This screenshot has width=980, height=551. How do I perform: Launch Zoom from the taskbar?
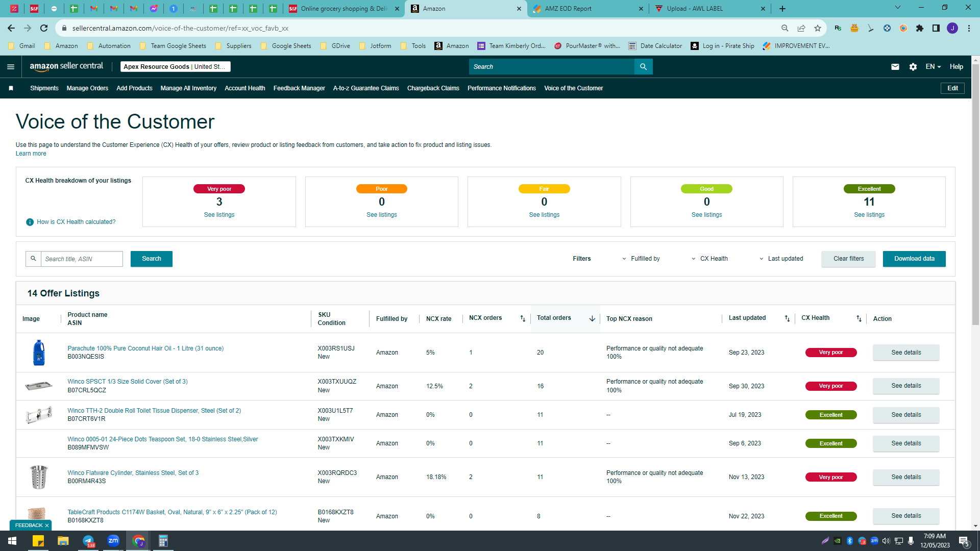[113, 541]
